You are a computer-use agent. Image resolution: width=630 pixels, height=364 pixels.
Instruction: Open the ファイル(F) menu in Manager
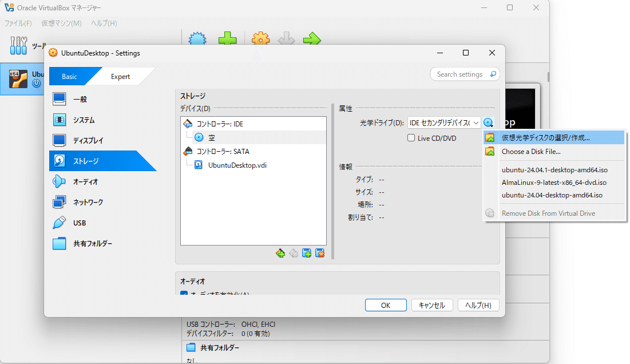click(18, 23)
